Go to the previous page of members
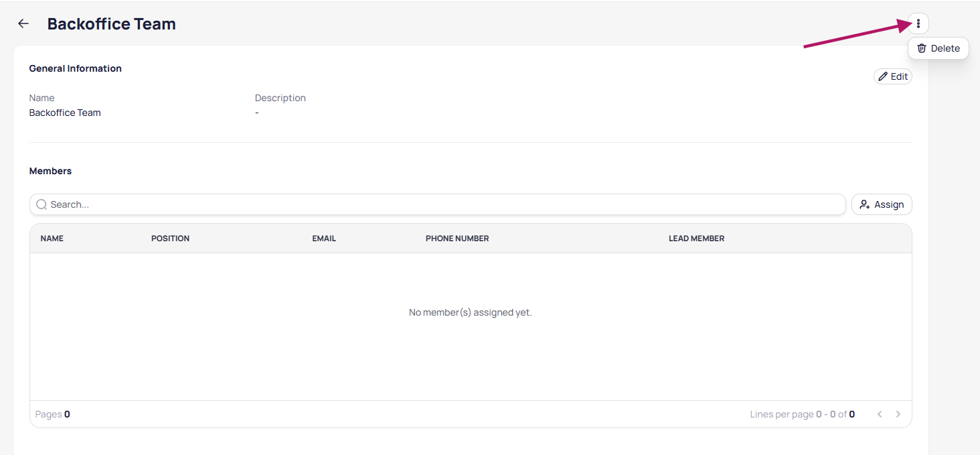 880,414
